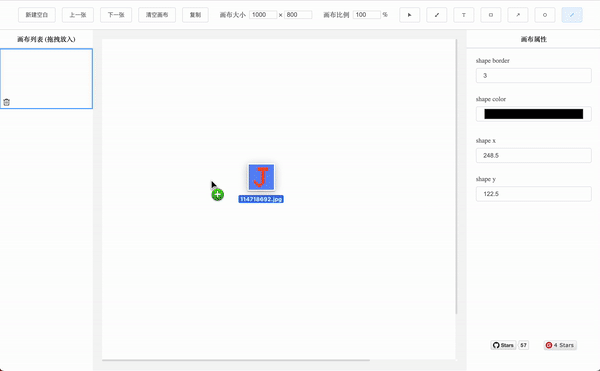The height and width of the screenshot is (371, 600).
Task: Select the canvas thumbnail in the list
Action: [x=46, y=78]
